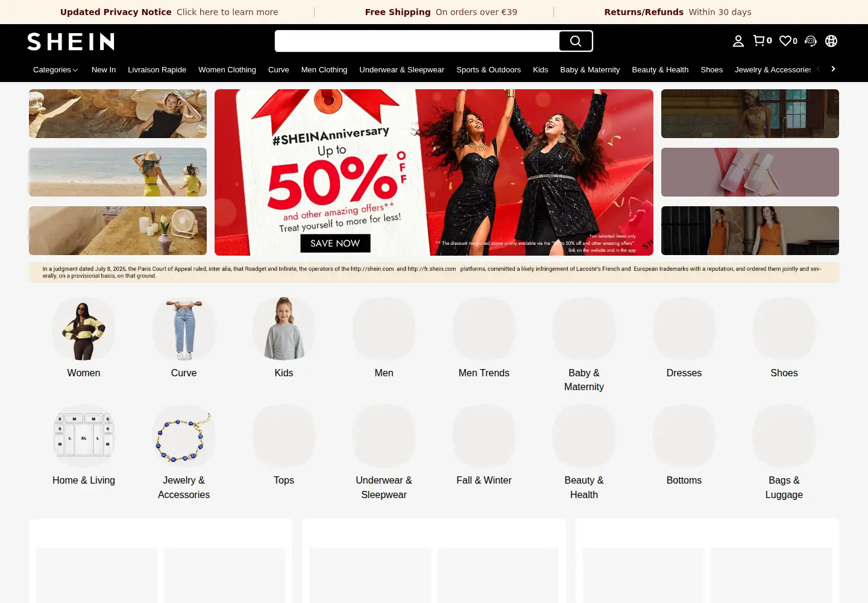Click the Fall & Winter category label
868x603 pixels.
click(x=484, y=481)
